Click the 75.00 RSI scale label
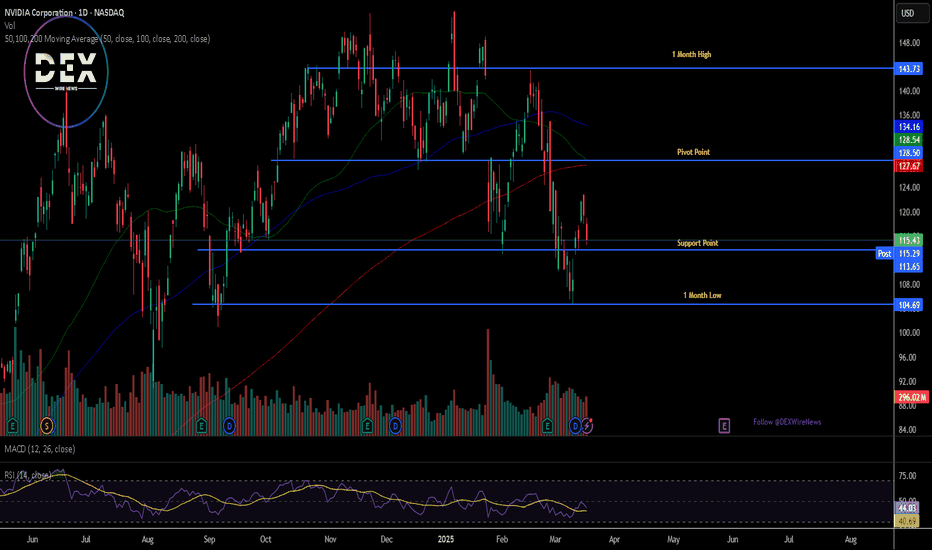The image size is (932, 550). point(908,476)
